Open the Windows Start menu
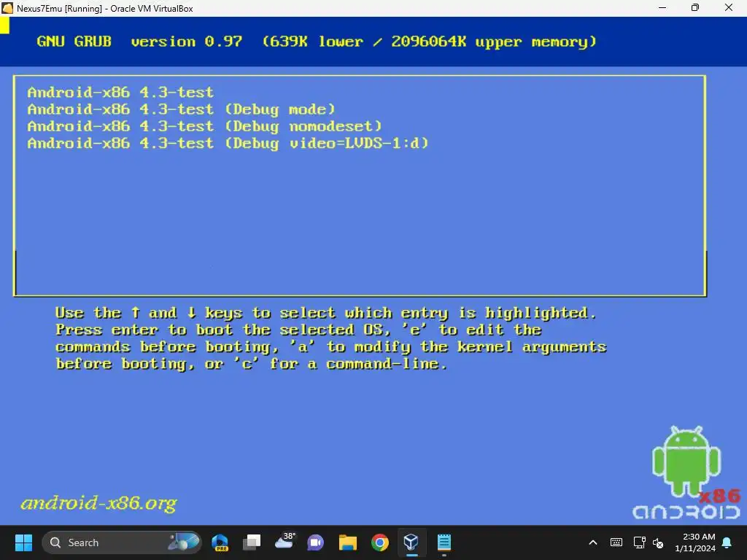 tap(23, 542)
